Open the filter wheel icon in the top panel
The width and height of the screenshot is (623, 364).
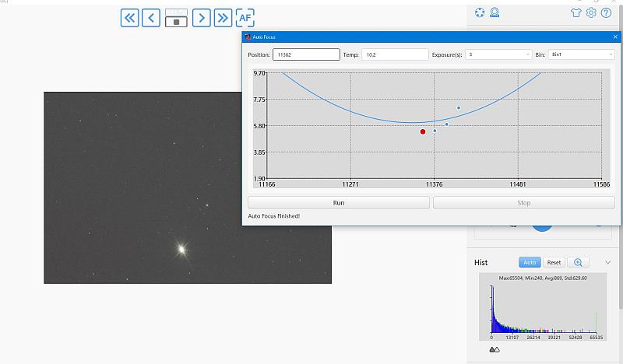(x=480, y=12)
